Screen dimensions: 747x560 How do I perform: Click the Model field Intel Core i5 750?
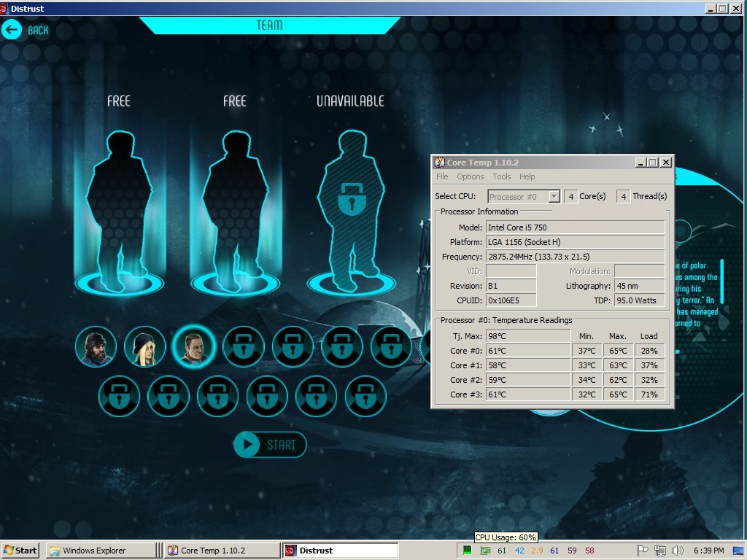tap(575, 227)
